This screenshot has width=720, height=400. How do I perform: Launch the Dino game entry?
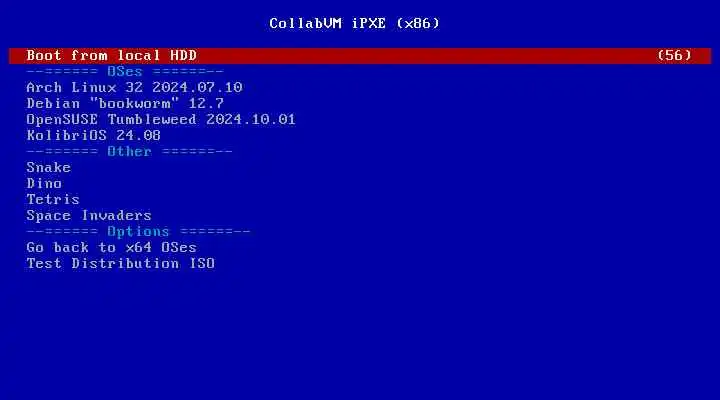coord(44,183)
